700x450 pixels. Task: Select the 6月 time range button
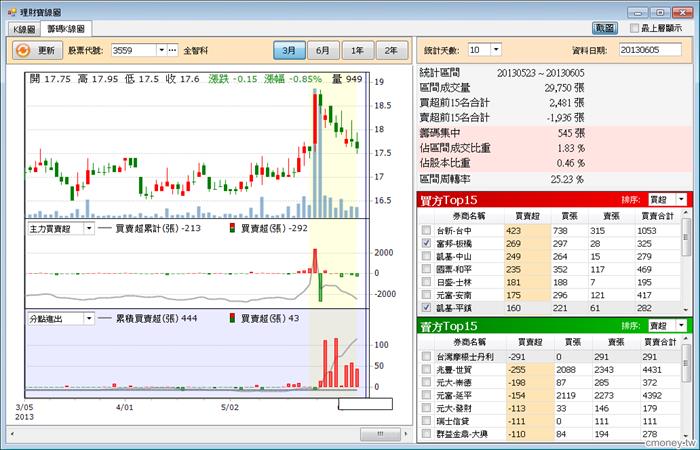click(x=323, y=50)
